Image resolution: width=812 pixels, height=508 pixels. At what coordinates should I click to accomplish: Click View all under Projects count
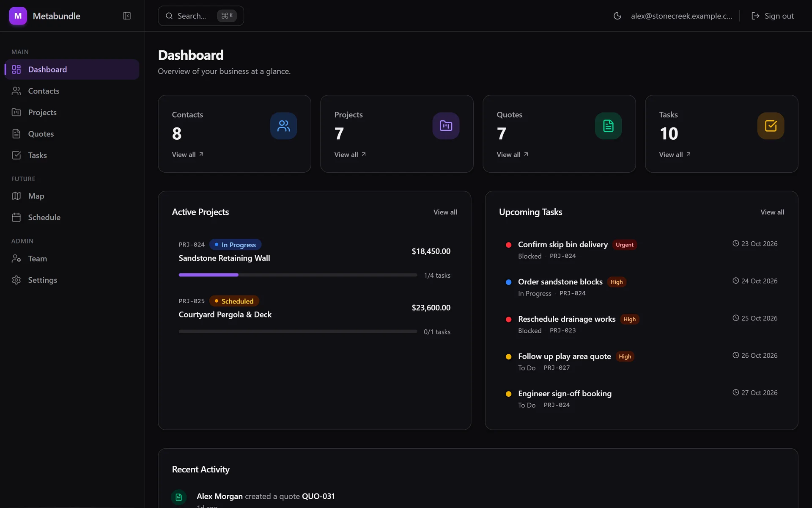(350, 155)
